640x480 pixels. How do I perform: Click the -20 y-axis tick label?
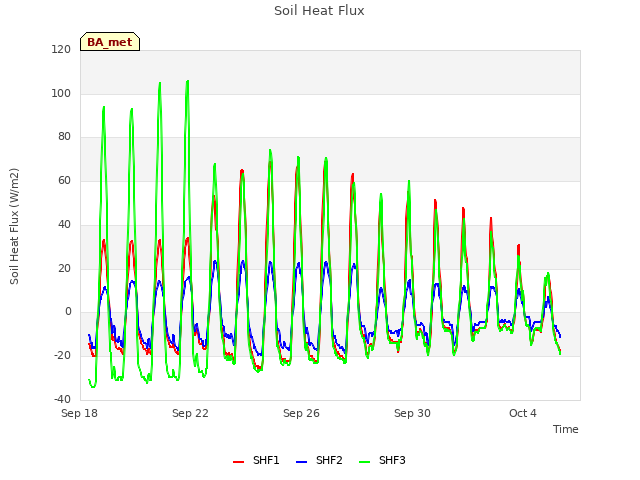(x=62, y=356)
